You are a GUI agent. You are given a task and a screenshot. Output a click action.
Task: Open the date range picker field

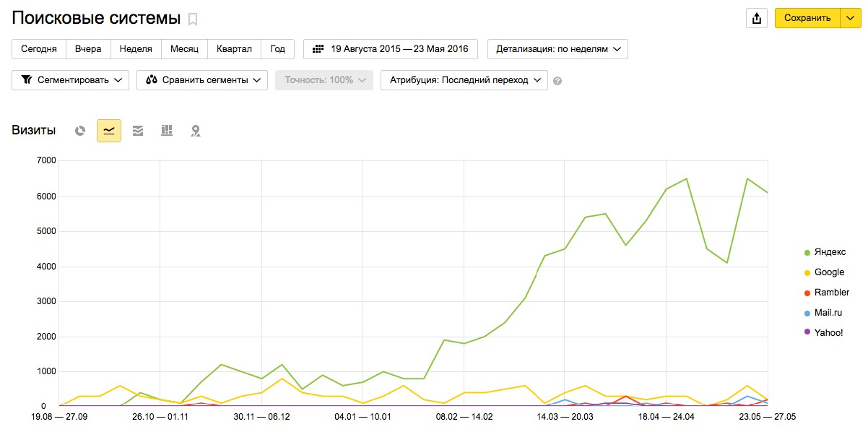tap(391, 49)
